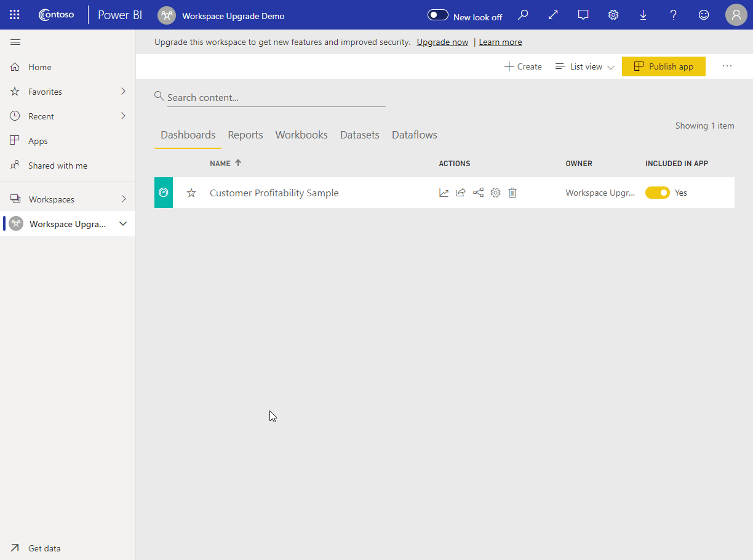The height and width of the screenshot is (560, 753).
Task: Click the download arrow icon
Action: coord(643,15)
